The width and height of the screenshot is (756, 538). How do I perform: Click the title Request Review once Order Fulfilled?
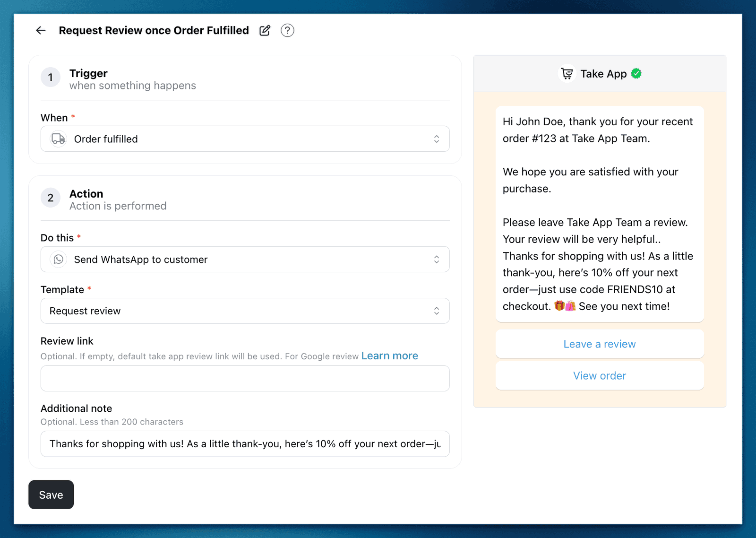[x=154, y=30]
